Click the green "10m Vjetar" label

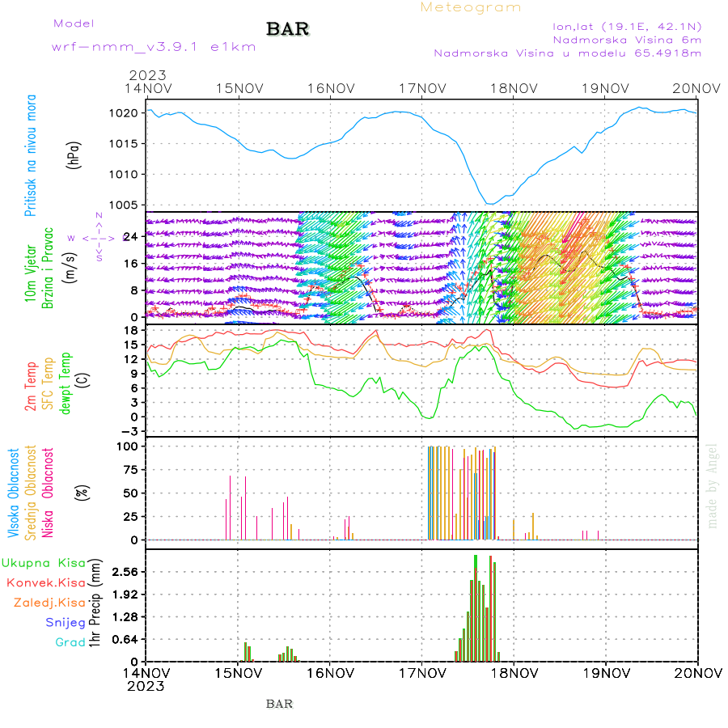[x=30, y=274]
